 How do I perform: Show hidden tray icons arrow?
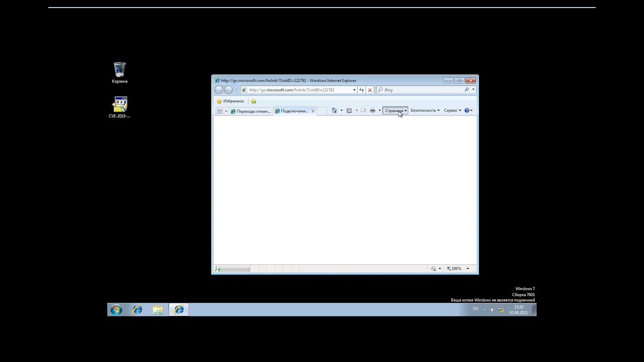point(485,310)
